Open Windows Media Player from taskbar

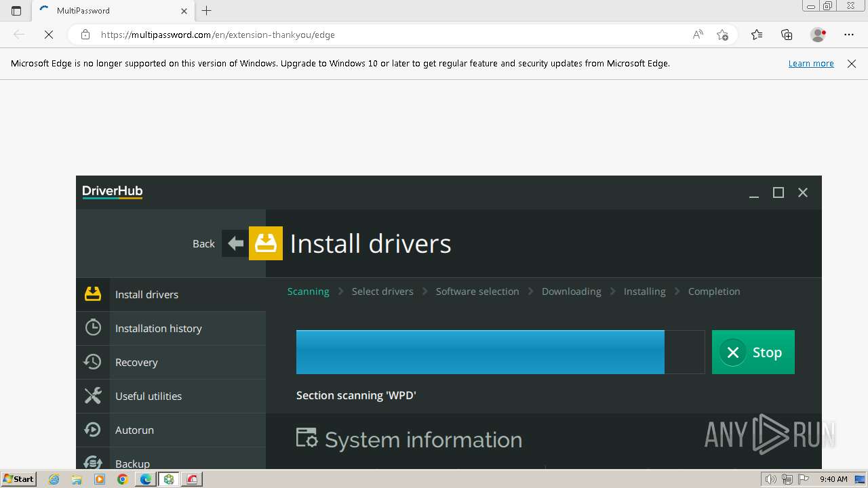click(100, 479)
